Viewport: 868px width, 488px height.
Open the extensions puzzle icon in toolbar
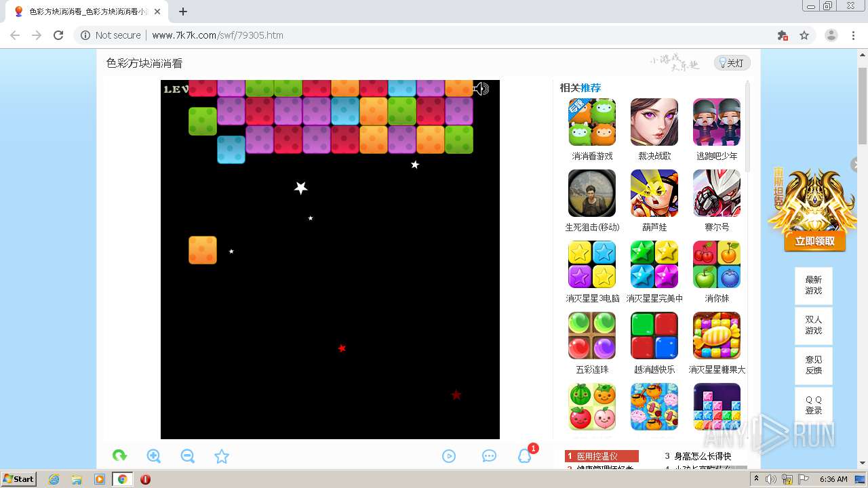click(x=783, y=35)
